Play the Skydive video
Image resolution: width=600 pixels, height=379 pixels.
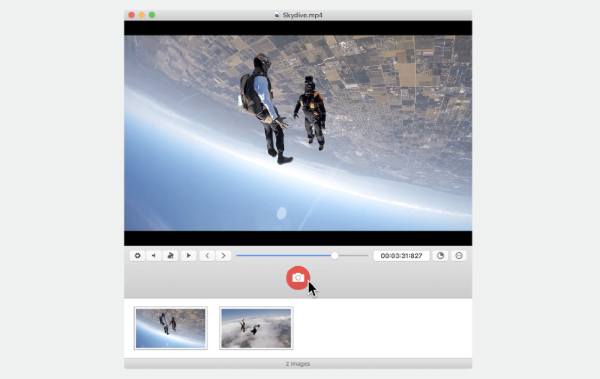point(188,256)
